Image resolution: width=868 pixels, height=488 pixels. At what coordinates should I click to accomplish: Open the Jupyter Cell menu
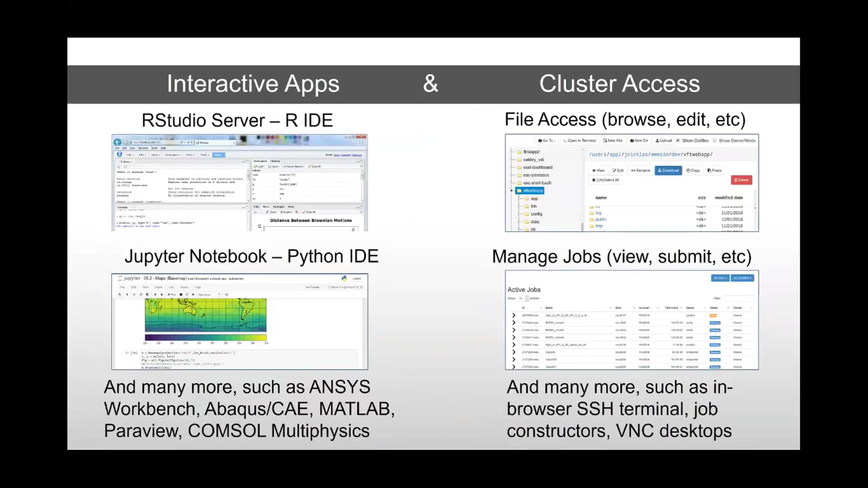coord(171,287)
